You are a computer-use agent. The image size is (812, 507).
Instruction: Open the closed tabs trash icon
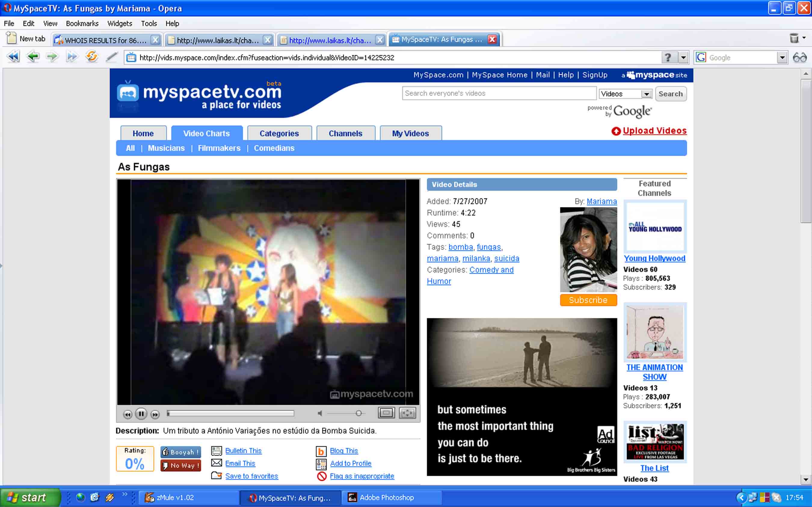click(794, 38)
